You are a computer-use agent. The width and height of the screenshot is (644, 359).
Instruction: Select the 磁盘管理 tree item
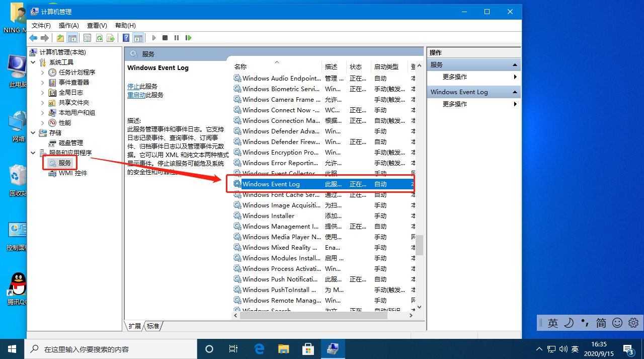tap(66, 143)
